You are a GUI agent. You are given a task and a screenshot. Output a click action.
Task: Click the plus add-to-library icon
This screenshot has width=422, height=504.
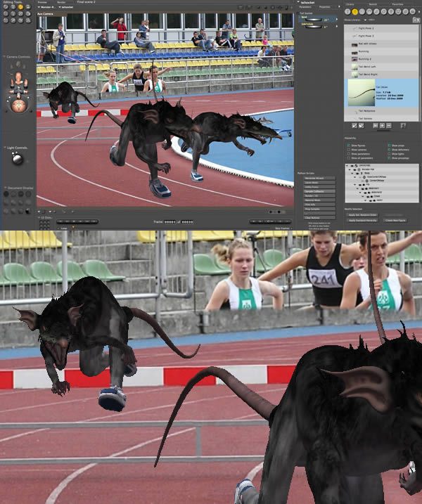382,126
